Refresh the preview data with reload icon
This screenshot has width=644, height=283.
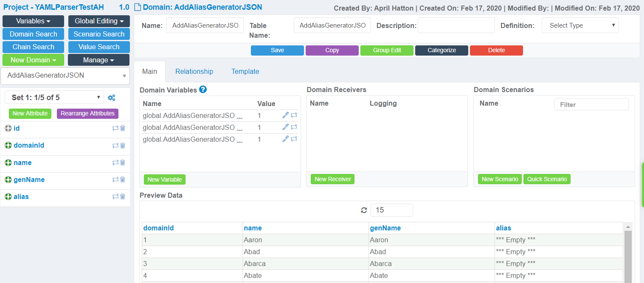tap(364, 210)
